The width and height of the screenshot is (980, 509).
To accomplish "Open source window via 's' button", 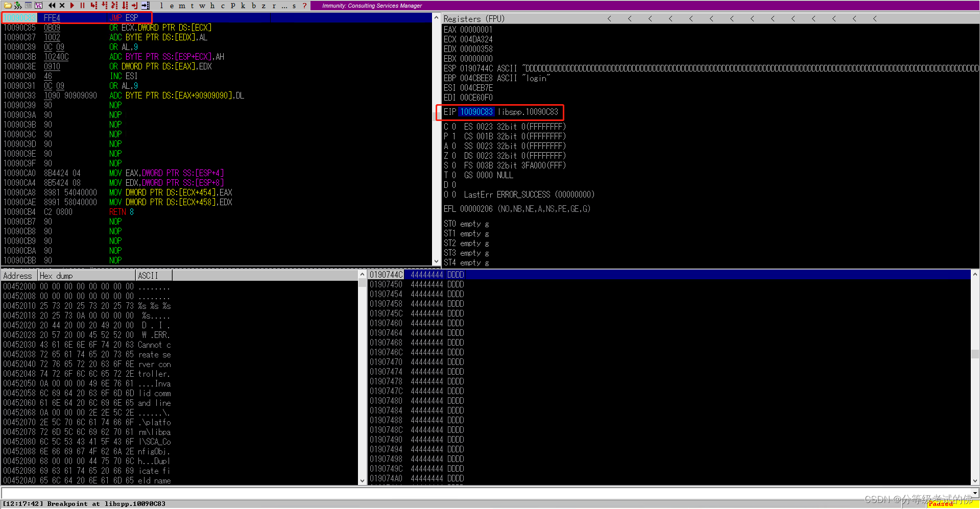I will pos(294,6).
